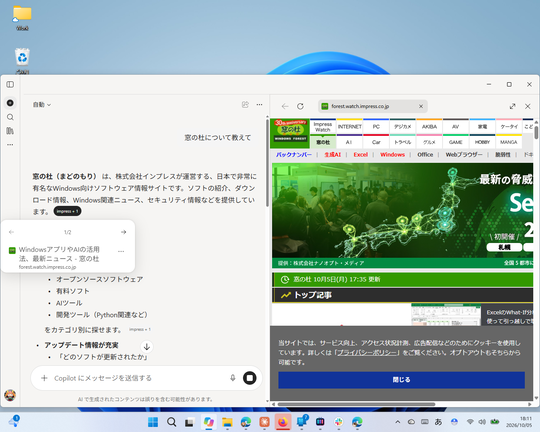Jump to latest message with down arrow
The height and width of the screenshot is (432, 540).
147,347
